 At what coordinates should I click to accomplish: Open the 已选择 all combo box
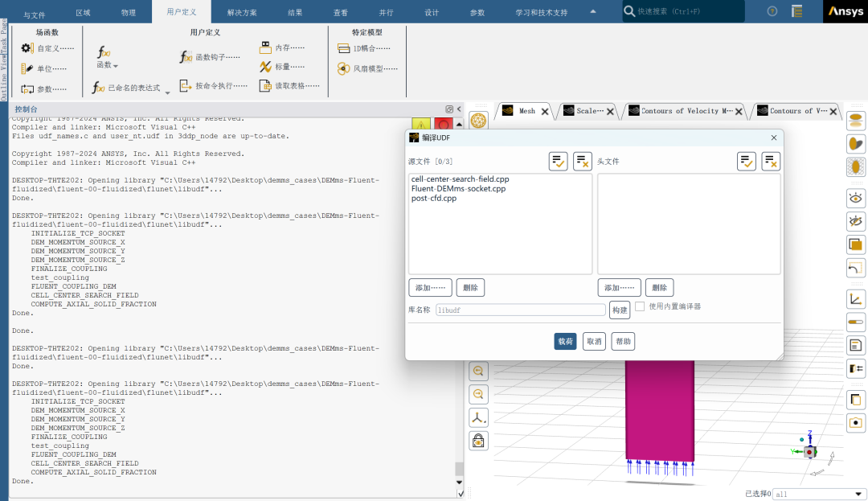[x=817, y=494]
